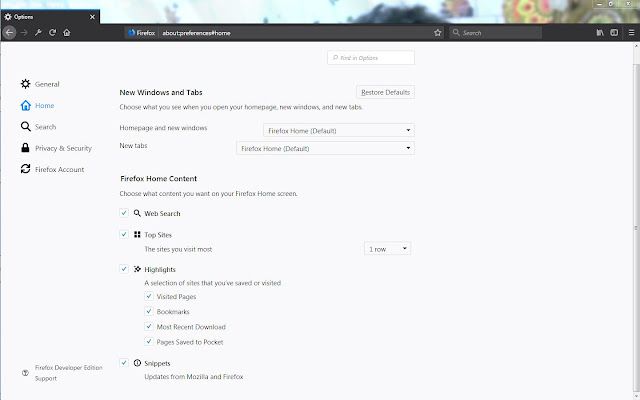Uncheck the Web Search checkbox
Screen dimensions: 640x400
tap(124, 213)
